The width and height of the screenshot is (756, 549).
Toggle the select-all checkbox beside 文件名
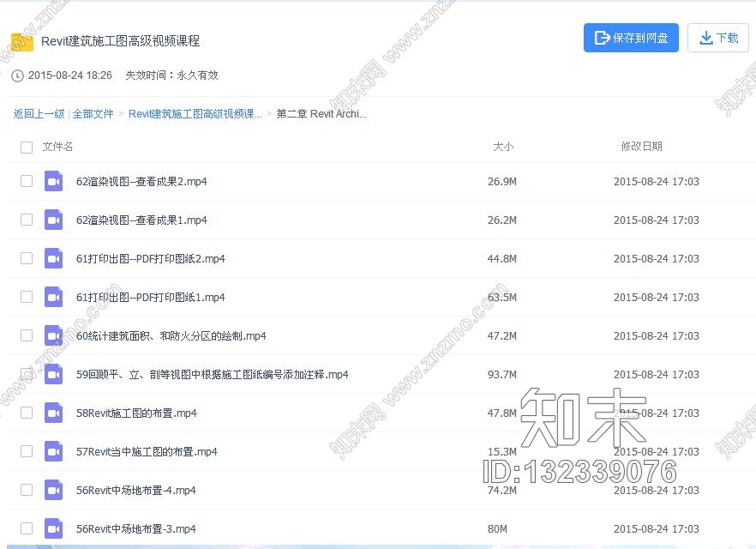(27, 148)
